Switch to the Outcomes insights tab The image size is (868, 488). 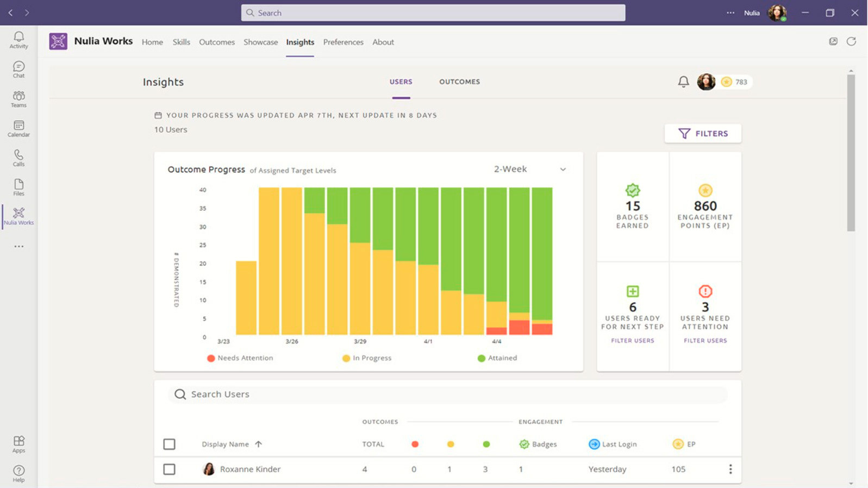click(x=459, y=82)
